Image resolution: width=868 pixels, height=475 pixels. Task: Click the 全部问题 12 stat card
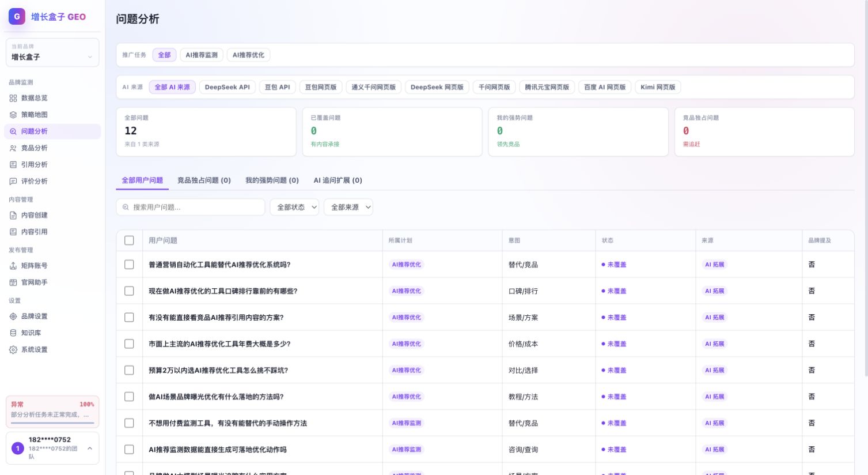206,131
